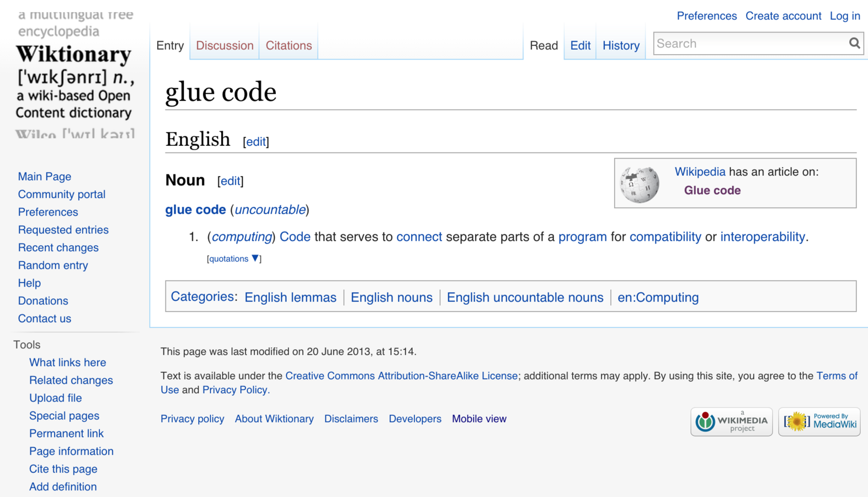Open Donations page

click(43, 301)
